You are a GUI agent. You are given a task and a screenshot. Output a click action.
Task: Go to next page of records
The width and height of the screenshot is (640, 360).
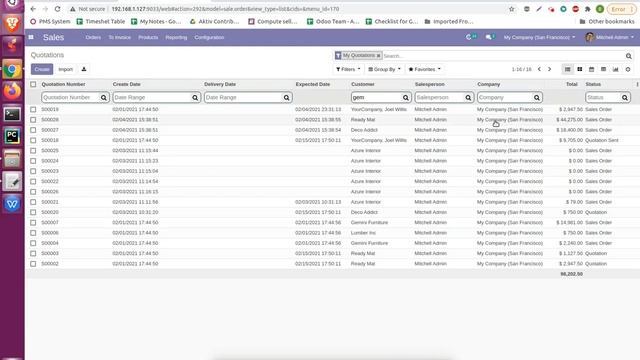coord(549,69)
